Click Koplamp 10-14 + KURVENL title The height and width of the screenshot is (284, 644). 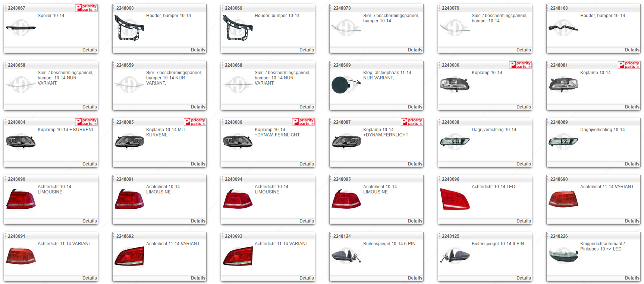click(x=66, y=130)
